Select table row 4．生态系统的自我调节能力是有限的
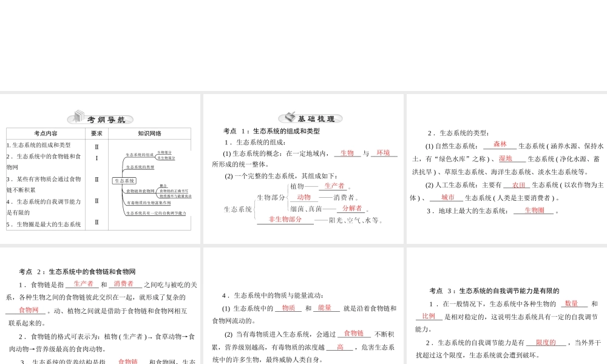The height and width of the screenshot is (364, 607). [44, 207]
